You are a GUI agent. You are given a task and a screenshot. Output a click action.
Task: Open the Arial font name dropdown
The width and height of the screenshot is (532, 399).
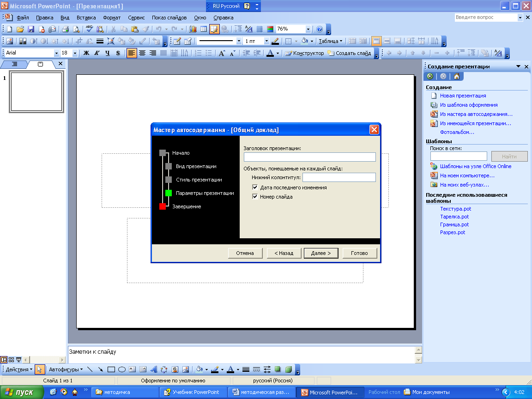(56, 53)
